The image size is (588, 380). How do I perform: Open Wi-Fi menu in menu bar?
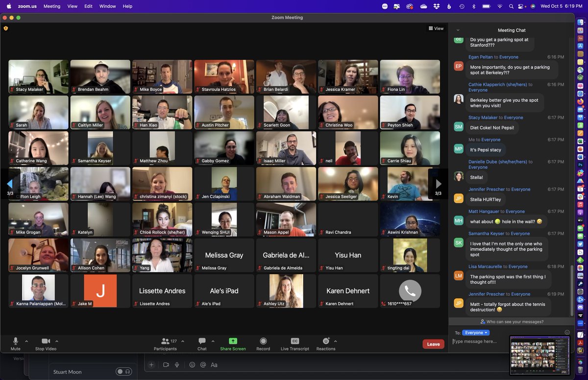click(x=500, y=6)
